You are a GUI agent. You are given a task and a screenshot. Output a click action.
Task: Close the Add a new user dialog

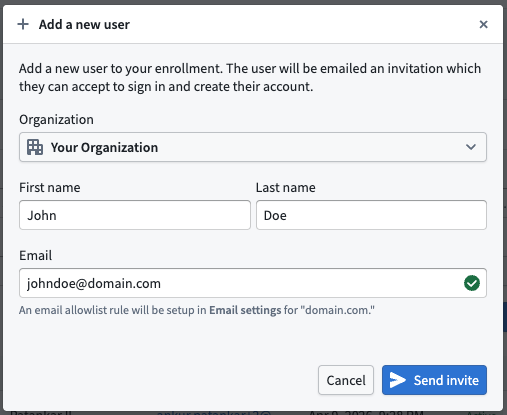pos(483,24)
